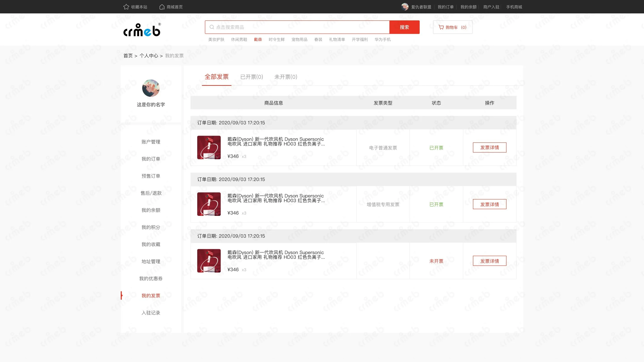Open 我的余额 in the sidebar menu
Viewport: 644px width, 362px height.
tap(151, 210)
